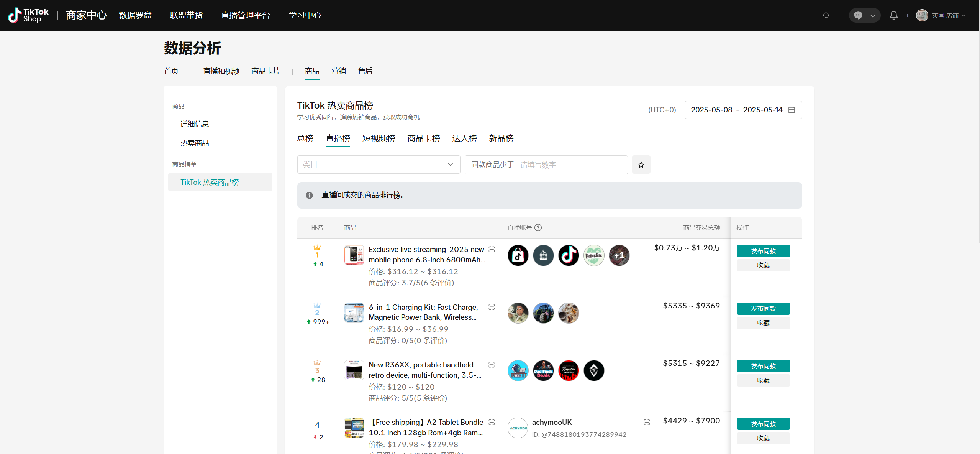Click link icon next to achymooUK account

pos(647,423)
